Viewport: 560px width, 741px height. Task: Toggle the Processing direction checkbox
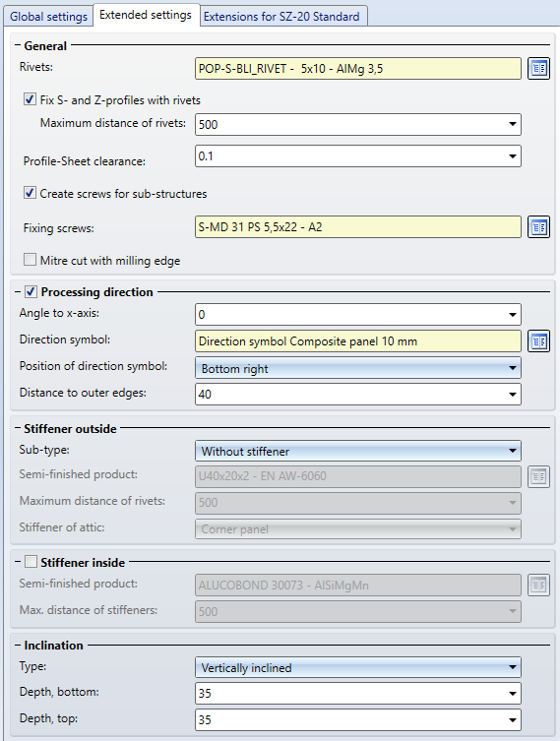tap(31, 291)
